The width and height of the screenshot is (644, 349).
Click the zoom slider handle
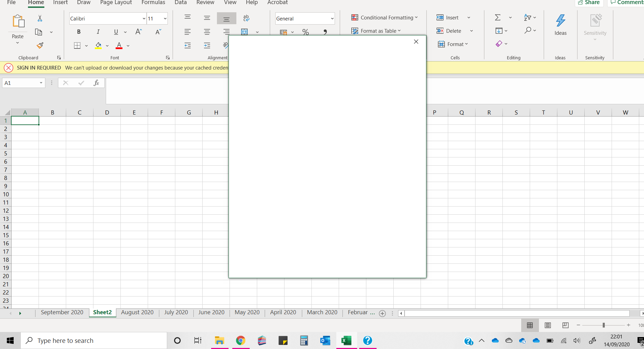604,325
